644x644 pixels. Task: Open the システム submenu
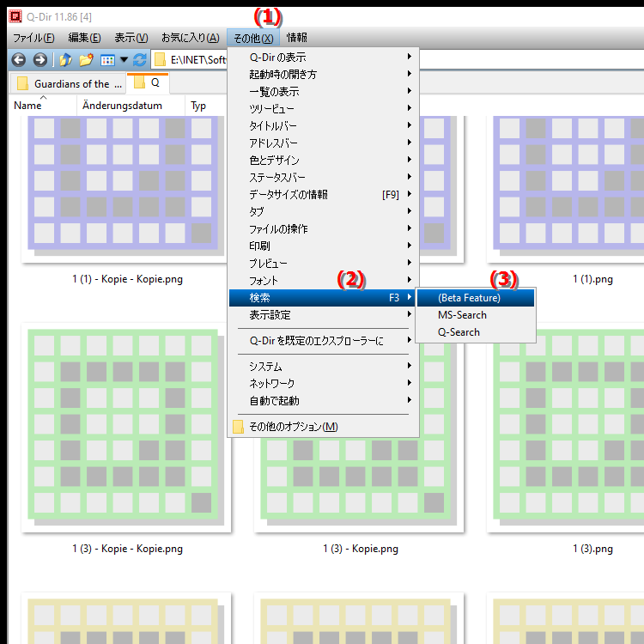point(323,367)
